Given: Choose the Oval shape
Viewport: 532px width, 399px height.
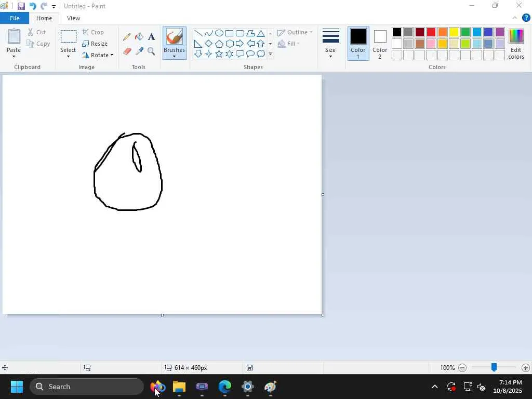Looking at the screenshot, I should click(219, 33).
